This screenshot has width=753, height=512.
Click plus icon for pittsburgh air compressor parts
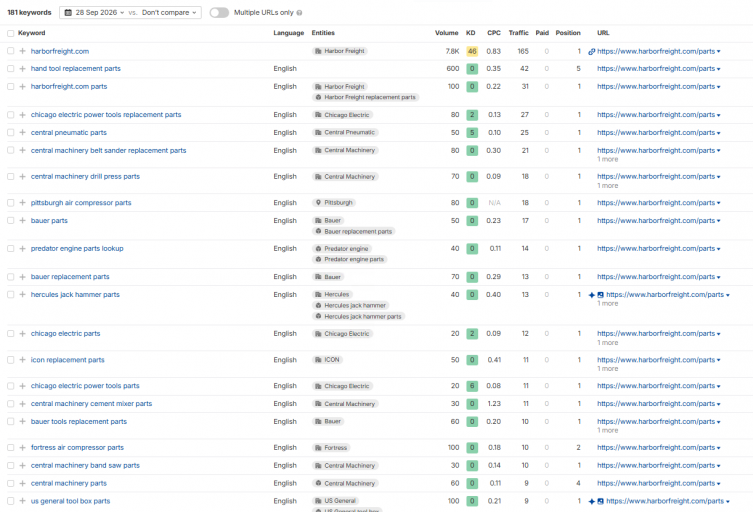click(x=22, y=203)
